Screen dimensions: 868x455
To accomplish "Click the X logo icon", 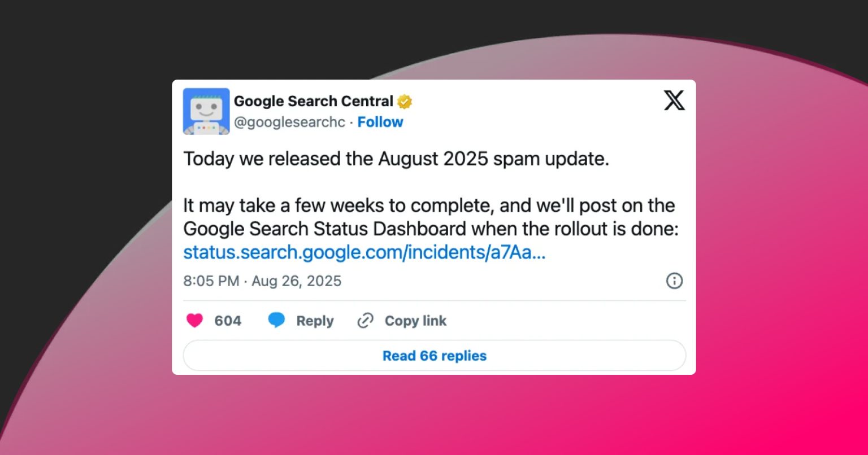I will coord(674,100).
